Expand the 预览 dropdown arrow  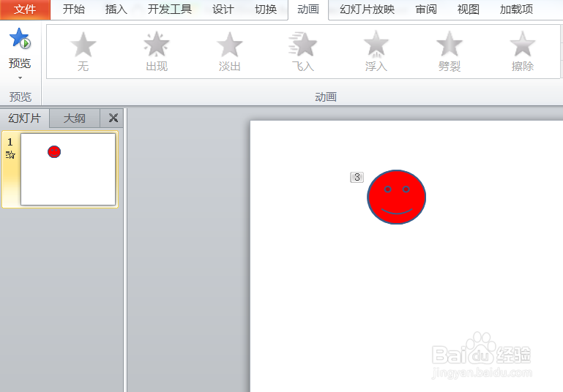20,78
